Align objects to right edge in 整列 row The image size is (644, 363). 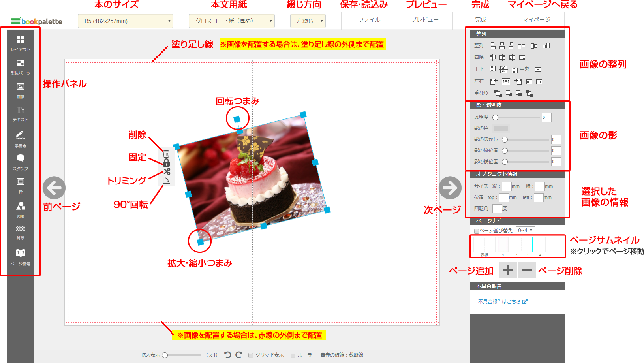tap(511, 46)
